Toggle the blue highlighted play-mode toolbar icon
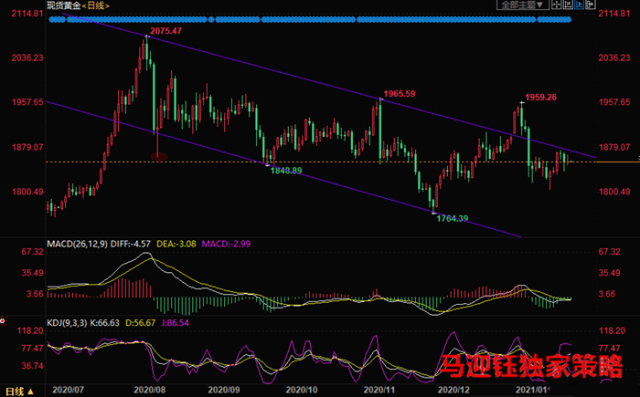 click(579, 4)
